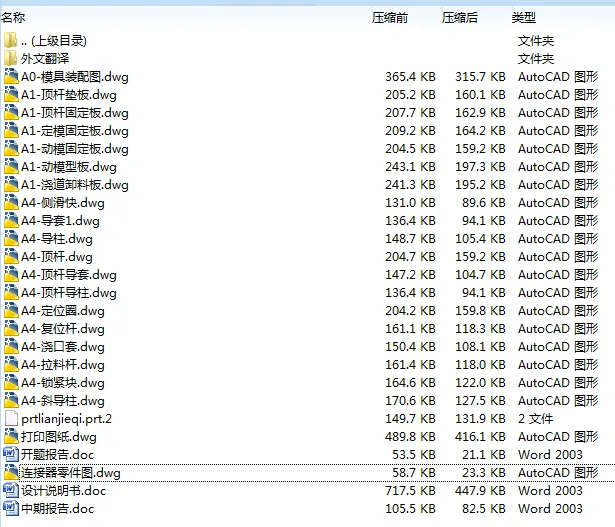Open the .. (上级目录) parent entry
This screenshot has width=615, height=527.
(54, 41)
